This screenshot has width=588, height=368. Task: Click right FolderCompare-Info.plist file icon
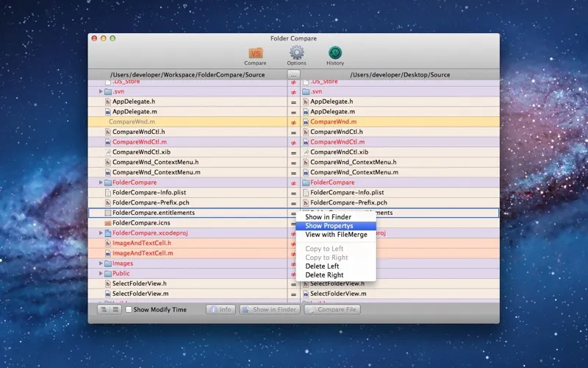[x=306, y=193]
